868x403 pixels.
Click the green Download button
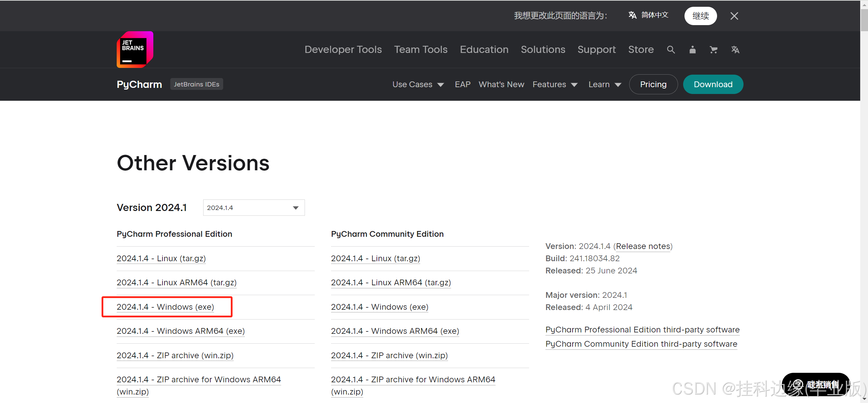[x=713, y=84]
